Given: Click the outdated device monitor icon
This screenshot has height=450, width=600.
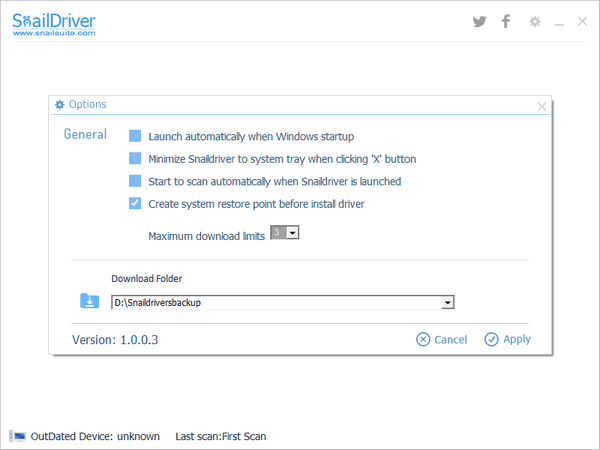Looking at the screenshot, I should pos(18,436).
